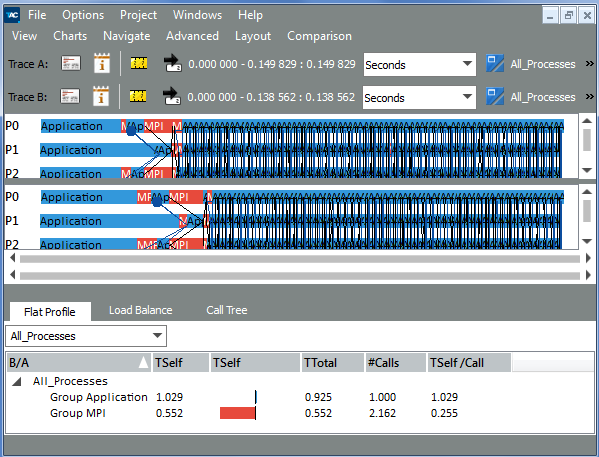This screenshot has height=457, width=599.
Task: Click scroll-down arrow of Trace B timeline
Action: tap(587, 241)
